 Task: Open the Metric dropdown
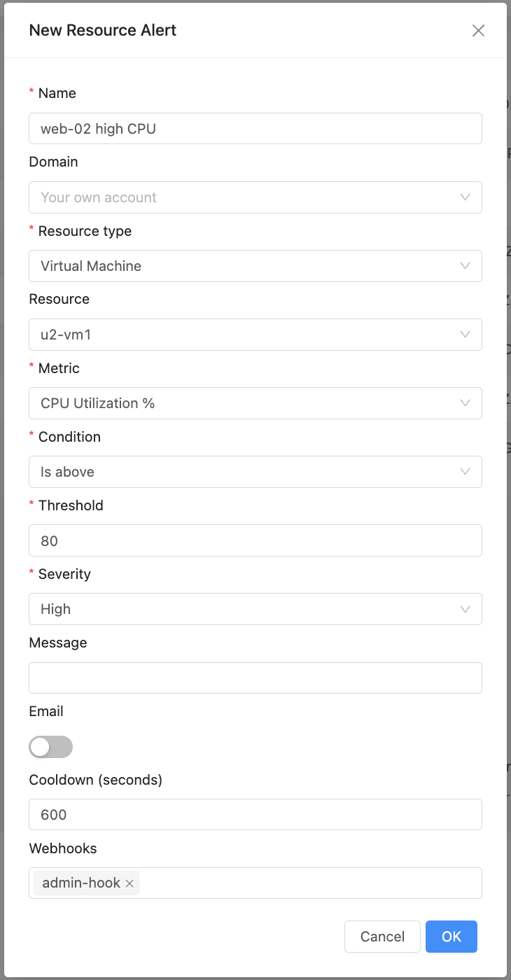point(255,403)
